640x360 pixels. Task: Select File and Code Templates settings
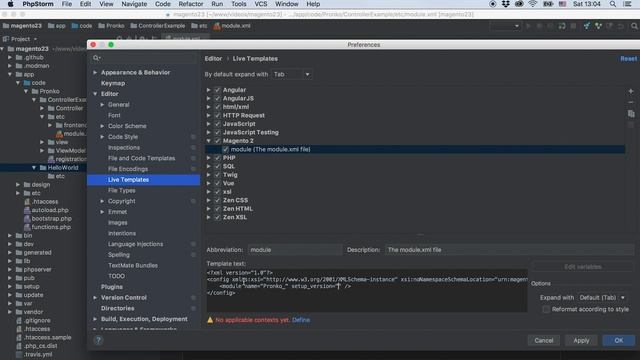click(x=141, y=158)
